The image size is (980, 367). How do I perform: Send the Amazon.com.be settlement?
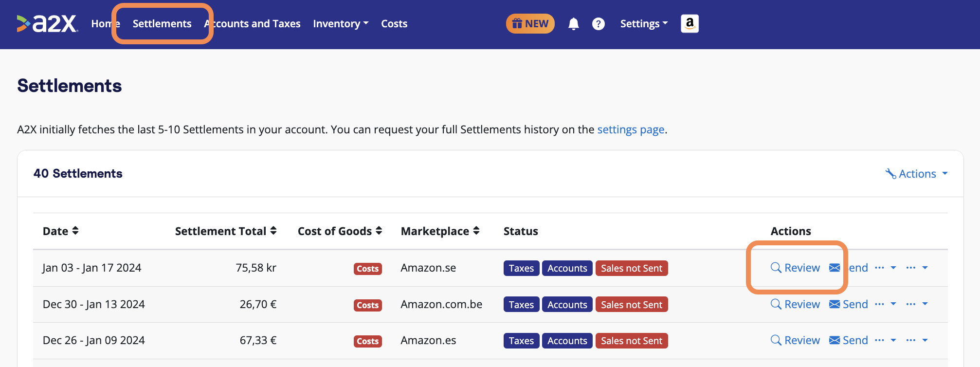click(849, 304)
